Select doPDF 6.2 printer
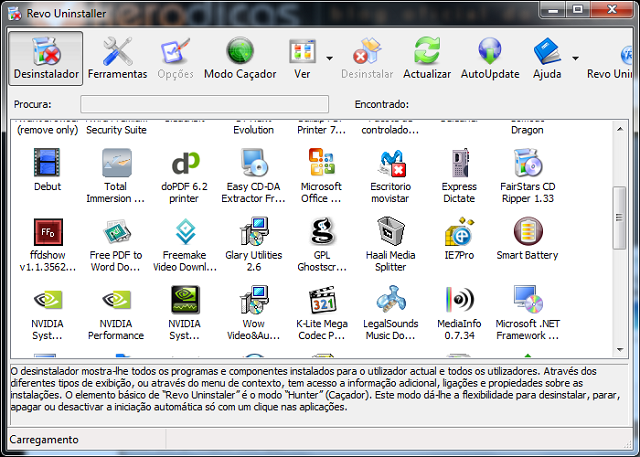The height and width of the screenshot is (457, 640). pyautogui.click(x=184, y=175)
